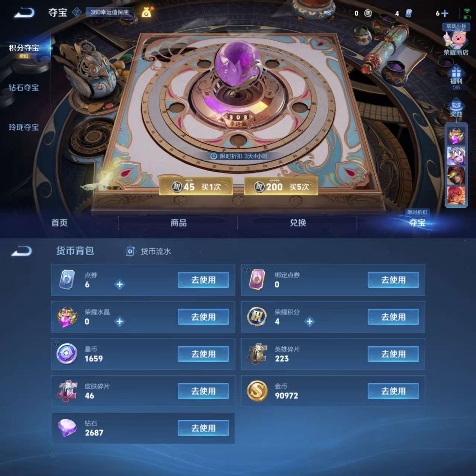Switch to 玲珑夺宝 in left sidebar
The width and height of the screenshot is (476, 476).
(x=24, y=128)
